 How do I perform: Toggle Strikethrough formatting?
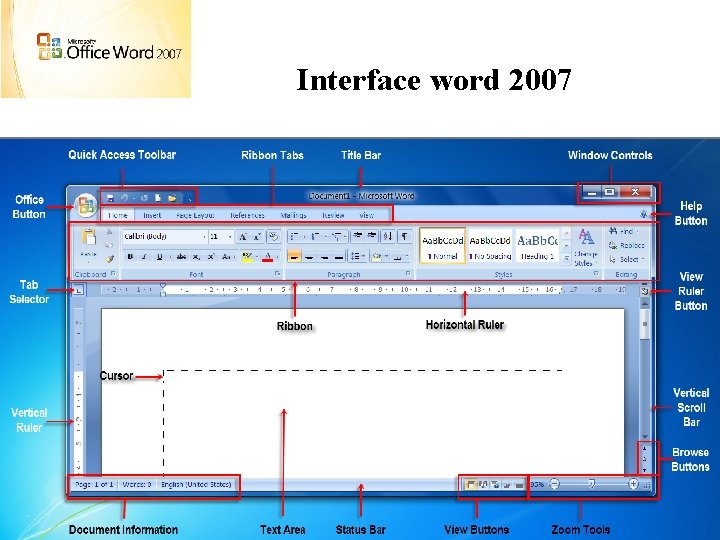[181, 257]
